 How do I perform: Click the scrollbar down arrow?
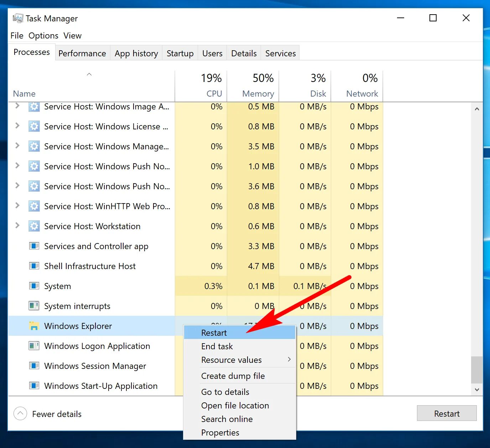(477, 390)
